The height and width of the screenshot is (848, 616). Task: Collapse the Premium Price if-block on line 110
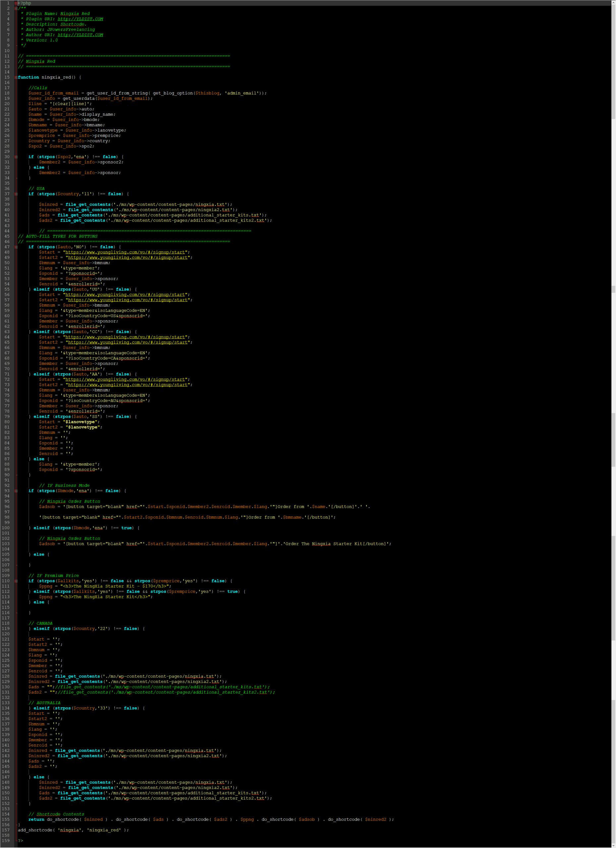click(16, 581)
